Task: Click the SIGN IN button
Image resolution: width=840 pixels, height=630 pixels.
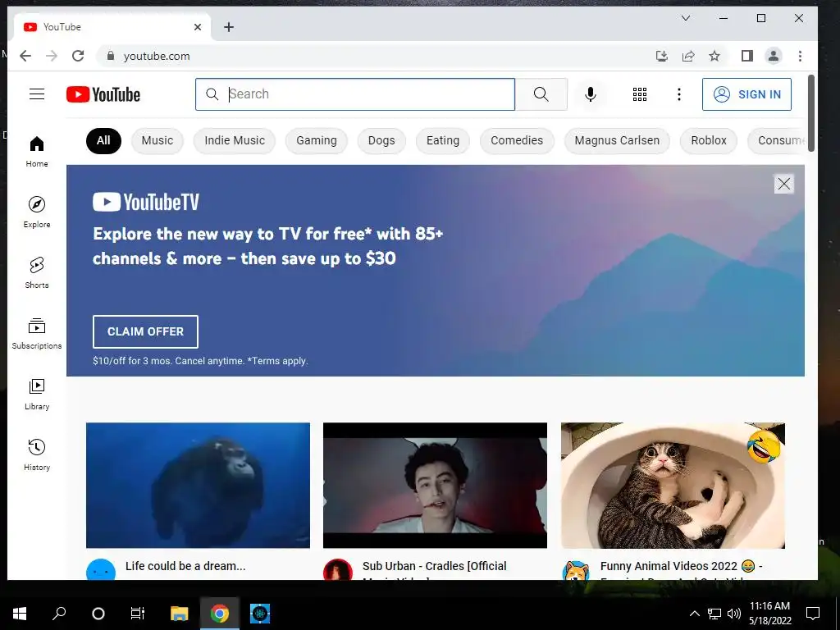Action: [746, 94]
